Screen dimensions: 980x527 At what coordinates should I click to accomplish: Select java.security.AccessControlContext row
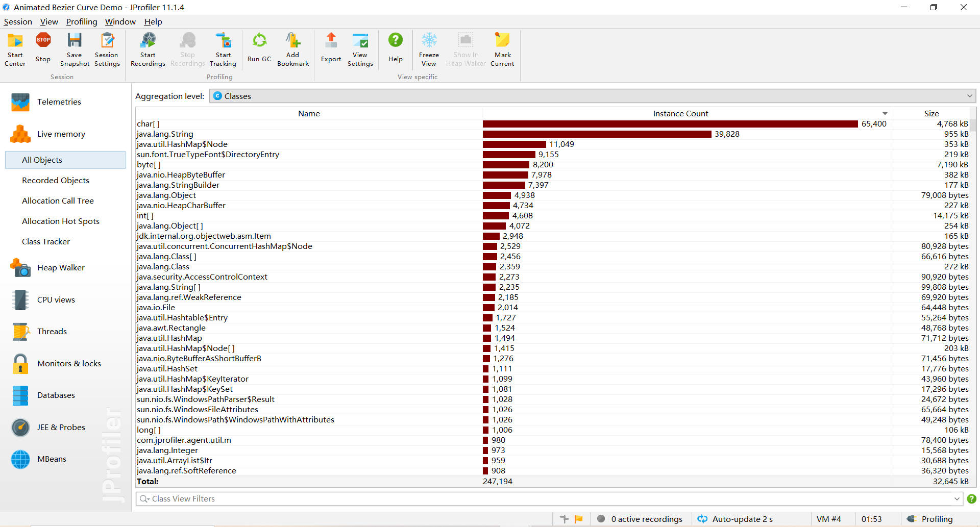tap(553, 277)
